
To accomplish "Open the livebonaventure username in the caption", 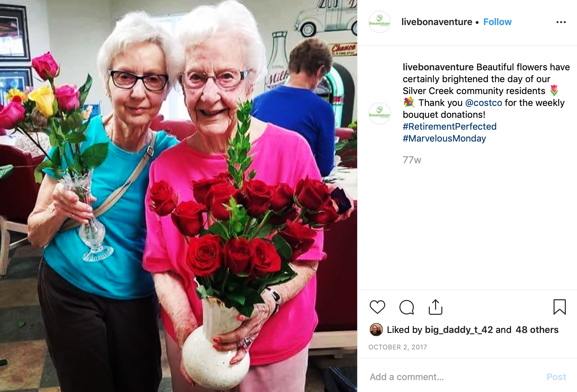I will click(x=438, y=67).
